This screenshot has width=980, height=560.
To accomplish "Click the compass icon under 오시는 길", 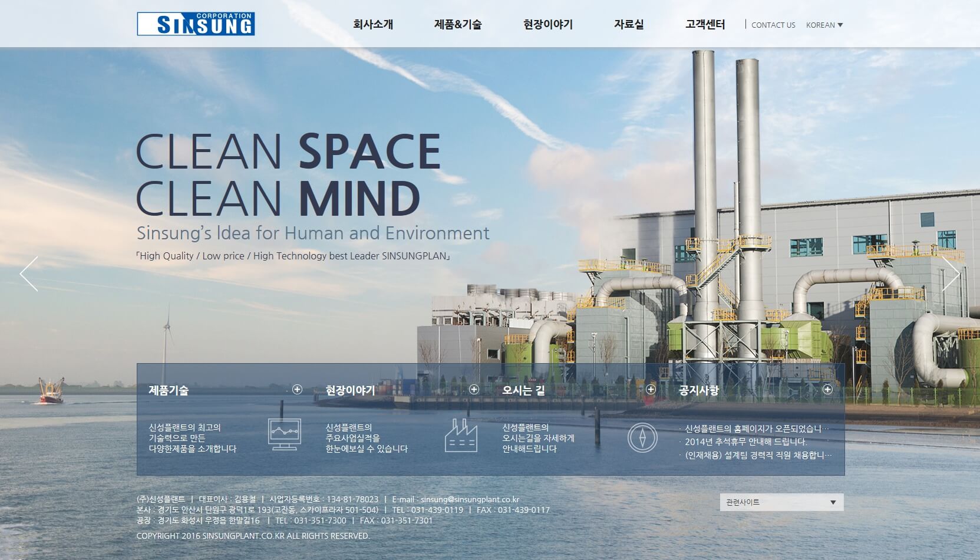I will pyautogui.click(x=642, y=437).
